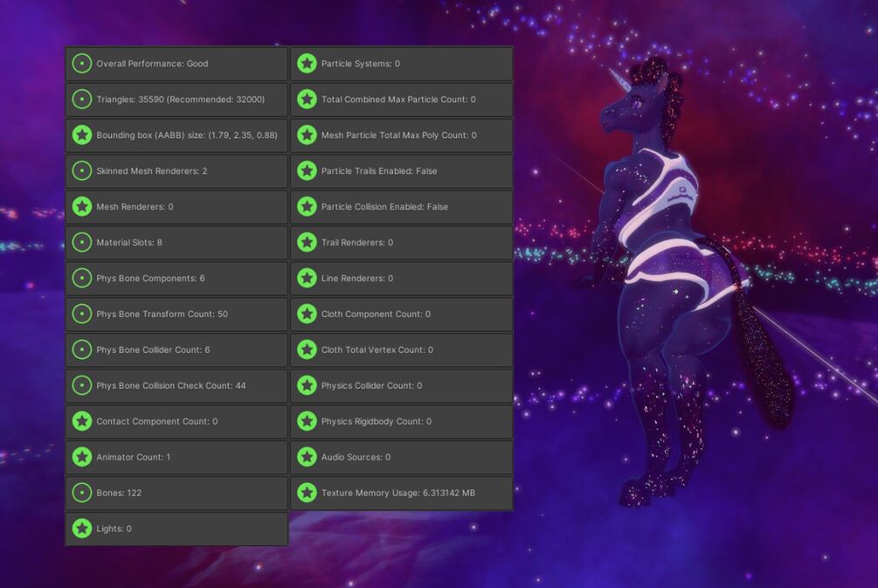The width and height of the screenshot is (878, 588).
Task: Select 'Mesh Particle Total Max Poly Count: 0'
Action: point(399,135)
